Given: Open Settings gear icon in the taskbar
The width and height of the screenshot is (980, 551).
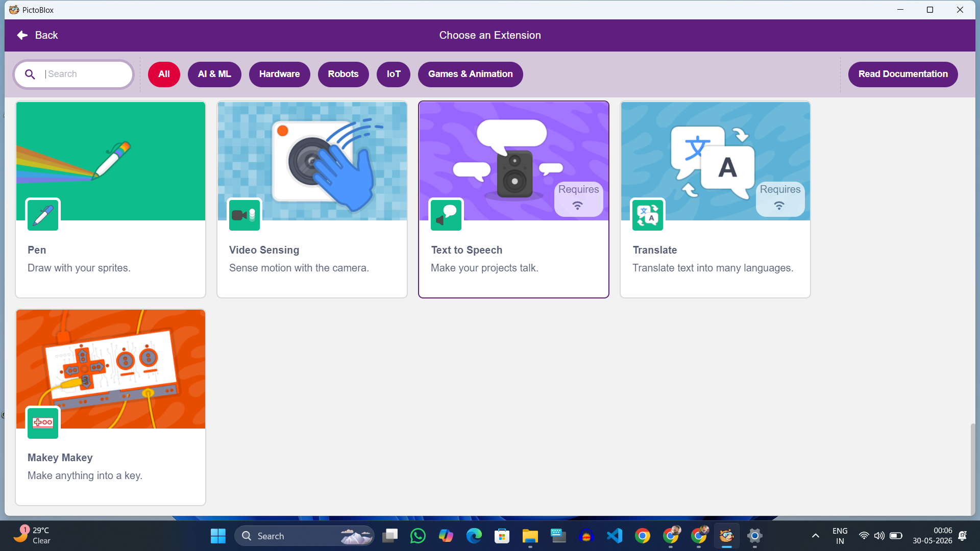Looking at the screenshot, I should click(755, 536).
